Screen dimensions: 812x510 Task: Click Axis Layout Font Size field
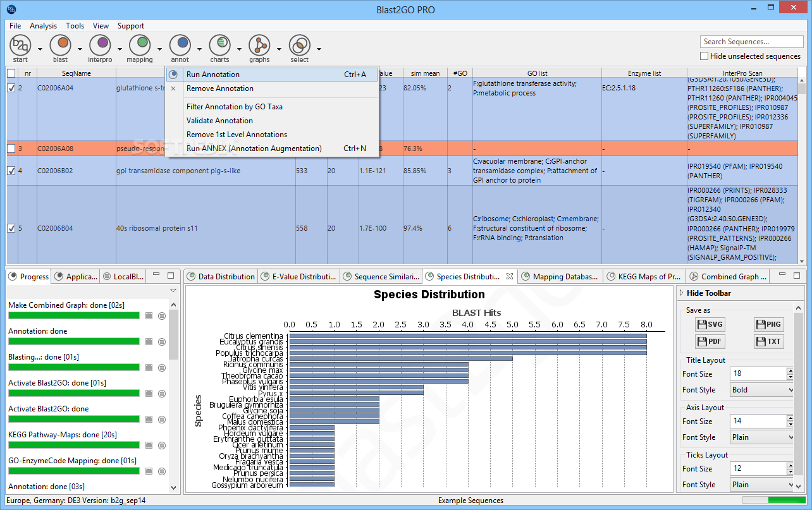click(758, 422)
